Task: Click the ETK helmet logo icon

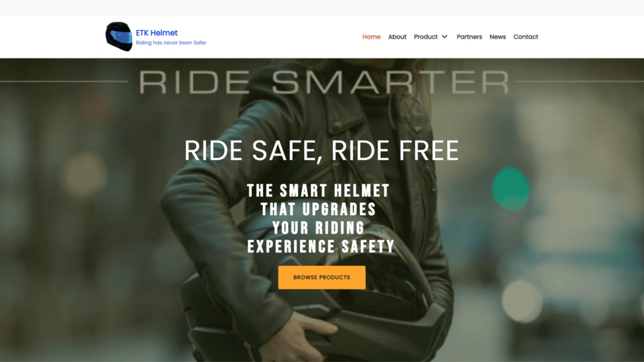Action: (x=119, y=37)
